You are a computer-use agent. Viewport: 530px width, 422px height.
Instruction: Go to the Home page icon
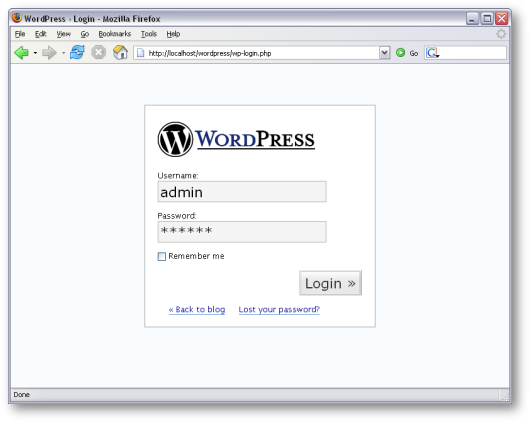tap(120, 52)
